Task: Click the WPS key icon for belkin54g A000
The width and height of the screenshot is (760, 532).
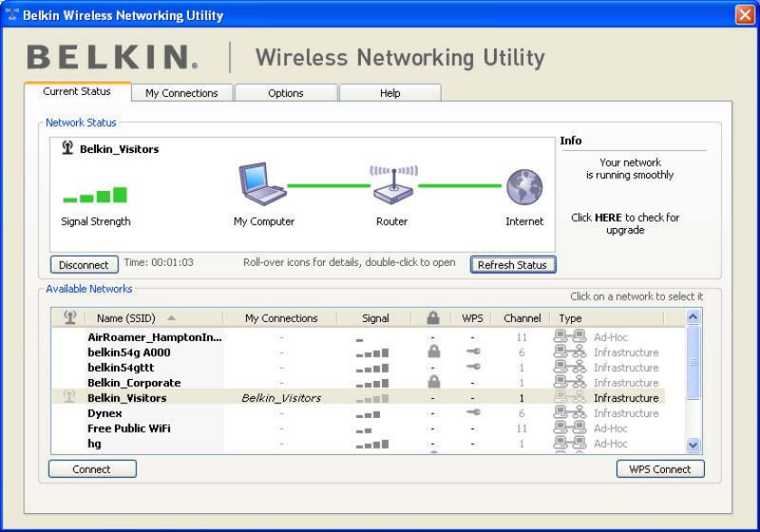Action: coord(473,352)
